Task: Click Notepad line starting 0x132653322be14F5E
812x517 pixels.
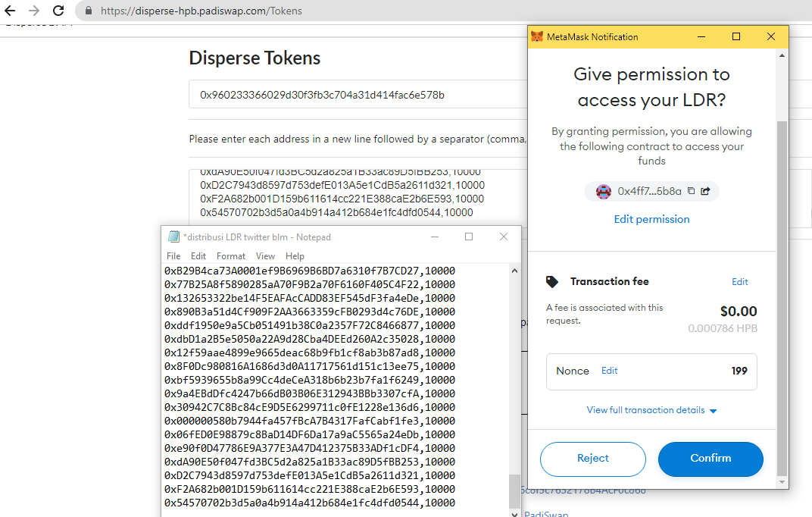Action: [310, 299]
